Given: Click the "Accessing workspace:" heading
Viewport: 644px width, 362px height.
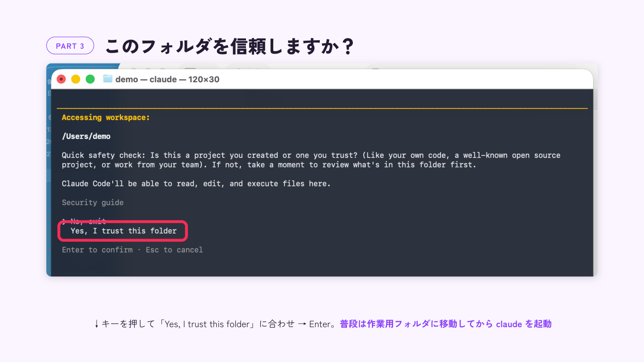Looking at the screenshot, I should click(x=106, y=118).
